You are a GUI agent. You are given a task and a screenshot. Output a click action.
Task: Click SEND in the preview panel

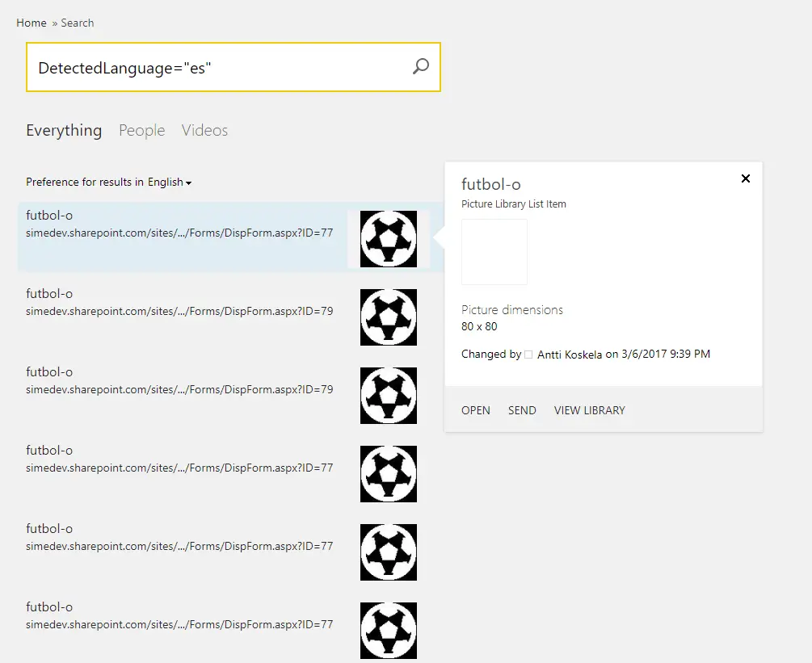[522, 410]
